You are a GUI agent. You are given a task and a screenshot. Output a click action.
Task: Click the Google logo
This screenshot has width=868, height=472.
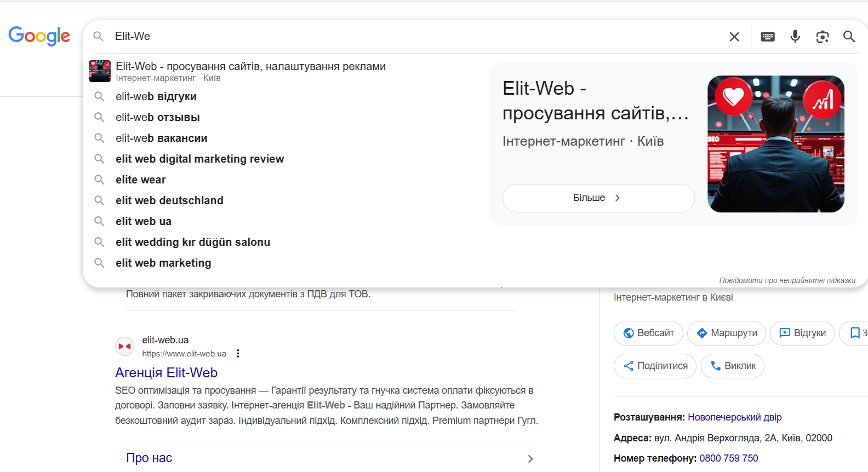[x=39, y=36]
